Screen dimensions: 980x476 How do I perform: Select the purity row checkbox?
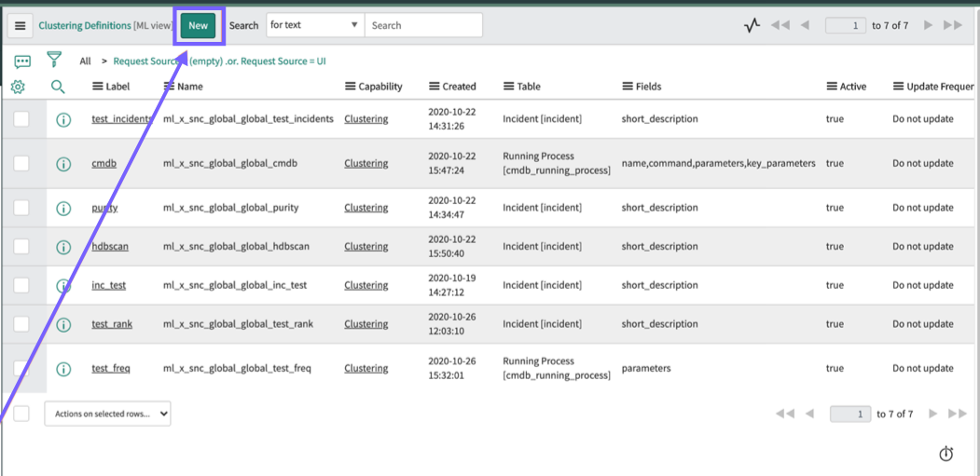click(x=21, y=208)
